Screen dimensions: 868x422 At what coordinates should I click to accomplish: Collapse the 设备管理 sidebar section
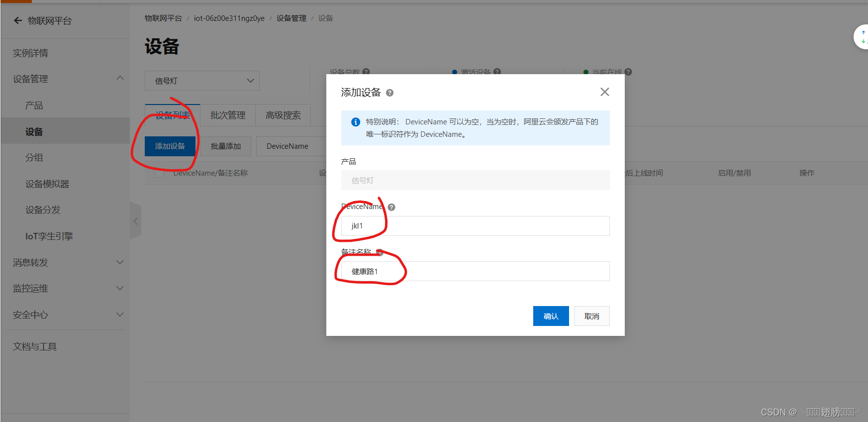(x=120, y=78)
